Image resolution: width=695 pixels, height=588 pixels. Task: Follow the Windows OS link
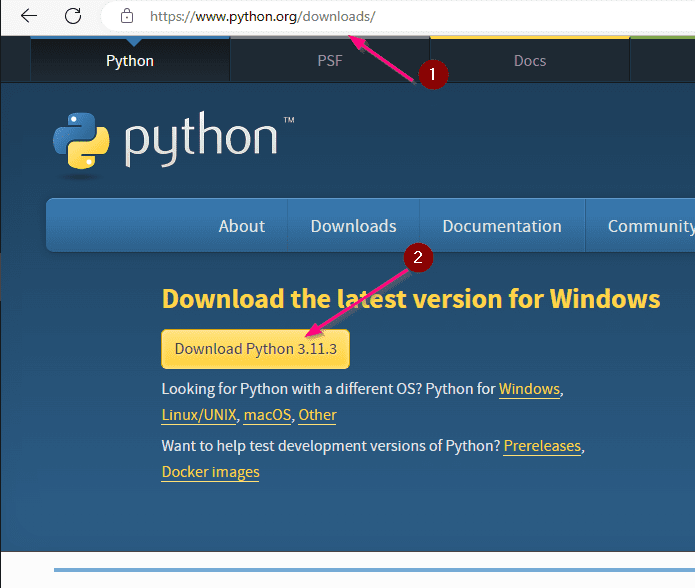pos(529,389)
